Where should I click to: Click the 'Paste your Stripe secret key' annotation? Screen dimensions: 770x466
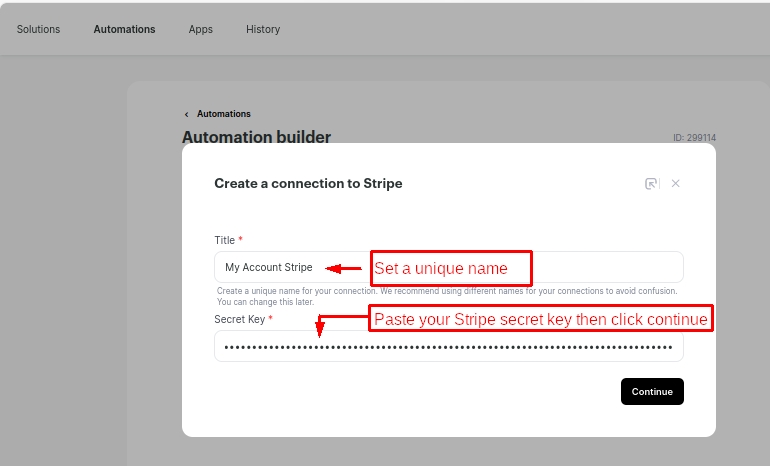pos(540,320)
